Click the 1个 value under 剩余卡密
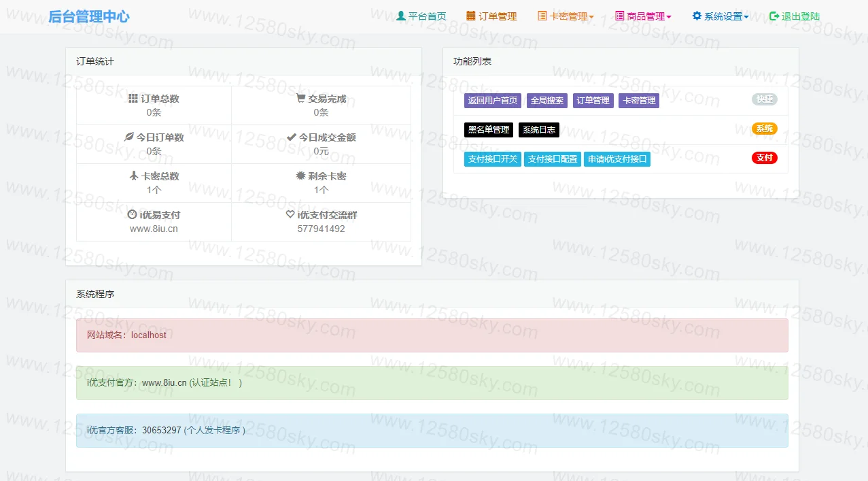 coord(321,190)
